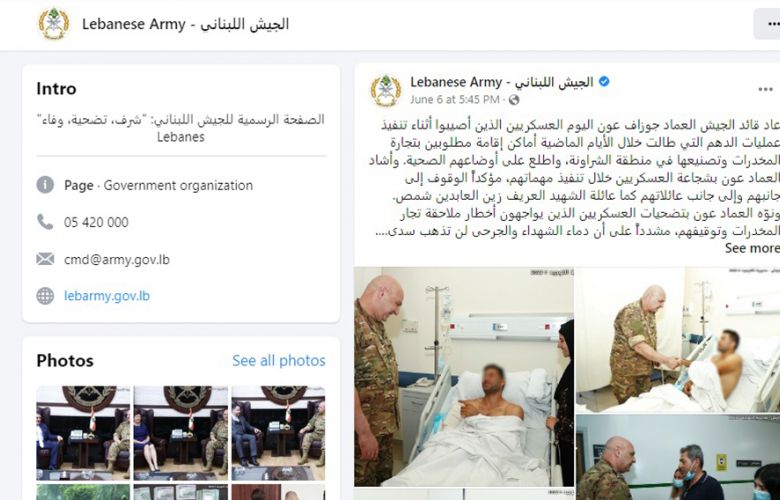The height and width of the screenshot is (500, 780).
Task: Click the Lebanese Army logo in page header
Action: point(54,23)
